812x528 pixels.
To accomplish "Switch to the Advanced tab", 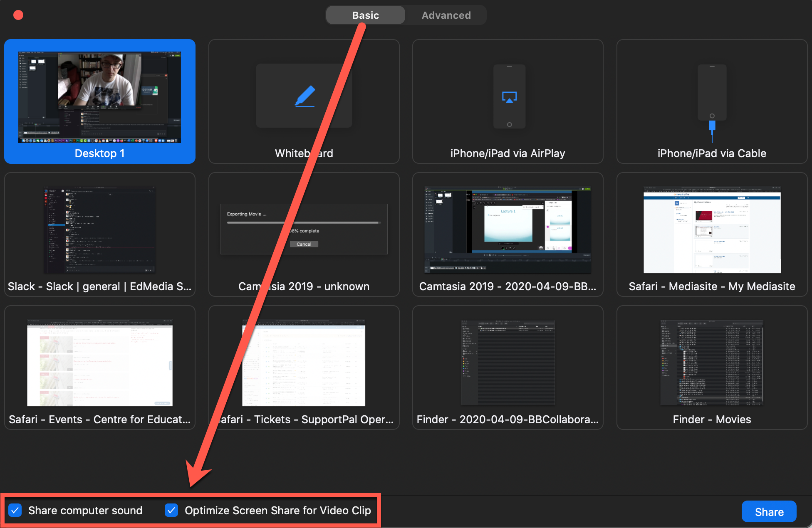I will pos(446,15).
